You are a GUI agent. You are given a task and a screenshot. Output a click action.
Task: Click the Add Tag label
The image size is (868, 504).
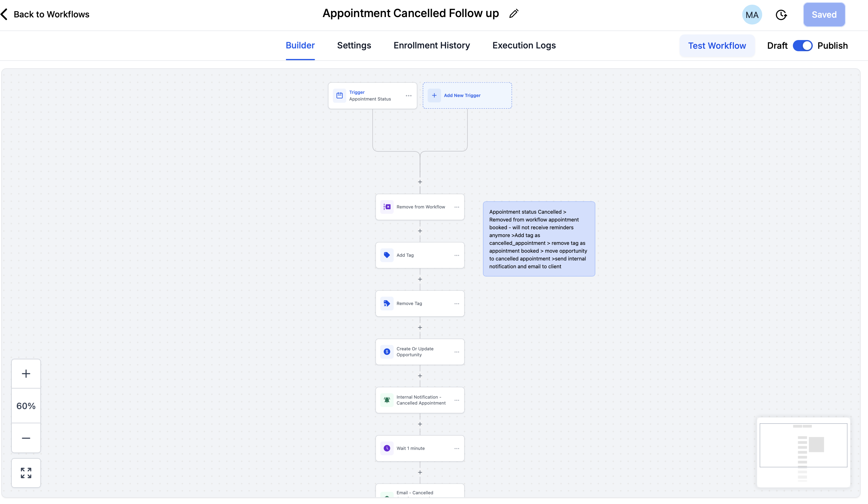[405, 255]
